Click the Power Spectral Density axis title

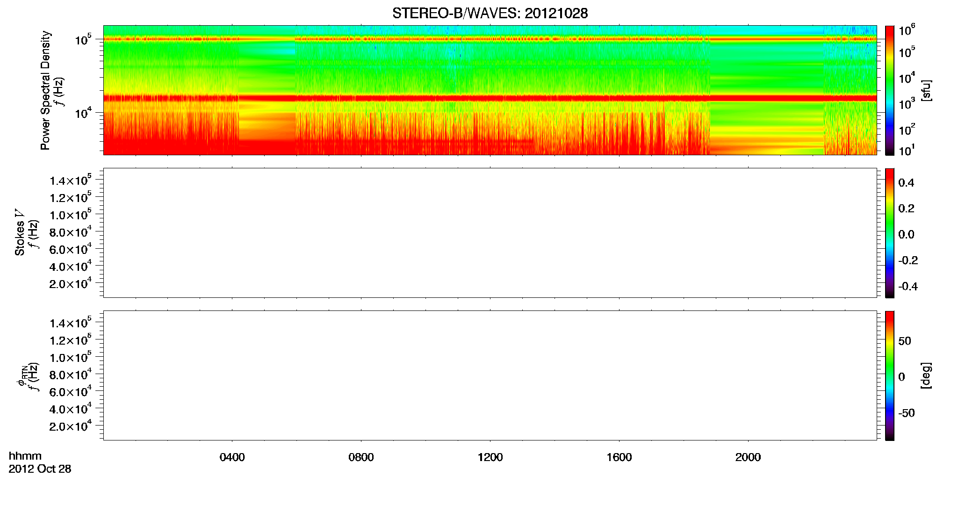45,90
